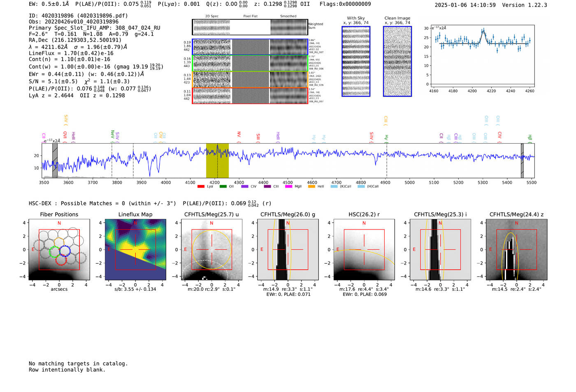Open the Fiber Positions thumbnail

(x=59, y=249)
